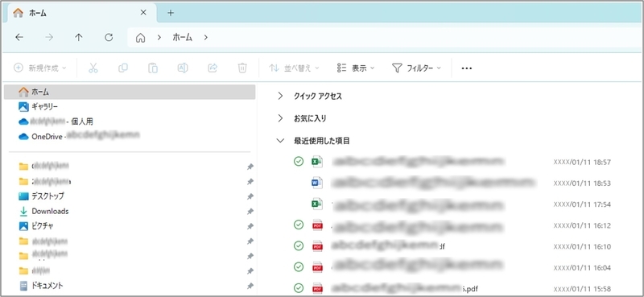Open the フィルター dropdown
This screenshot has height=297, width=644.
tap(416, 68)
